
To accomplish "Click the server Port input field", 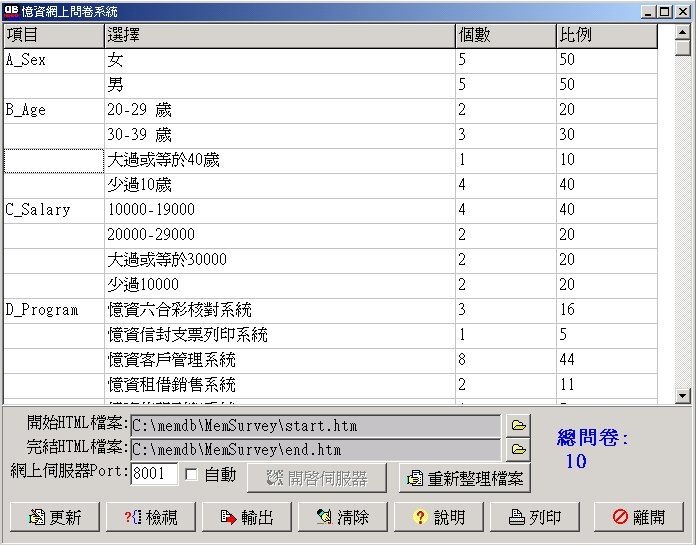I will click(x=154, y=474).
